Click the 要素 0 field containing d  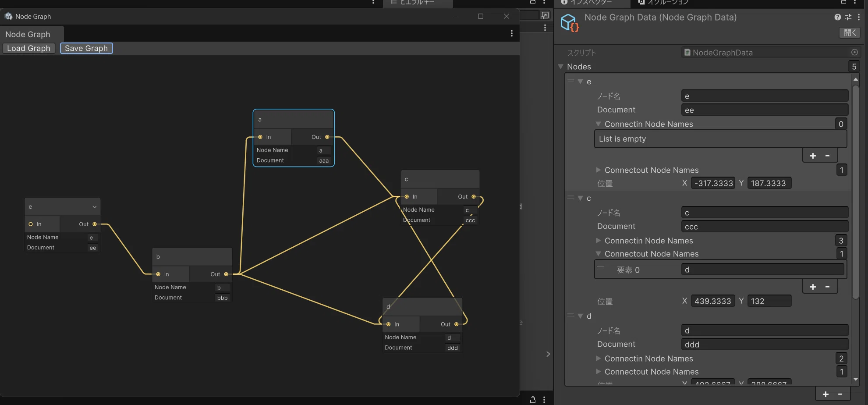pyautogui.click(x=762, y=270)
